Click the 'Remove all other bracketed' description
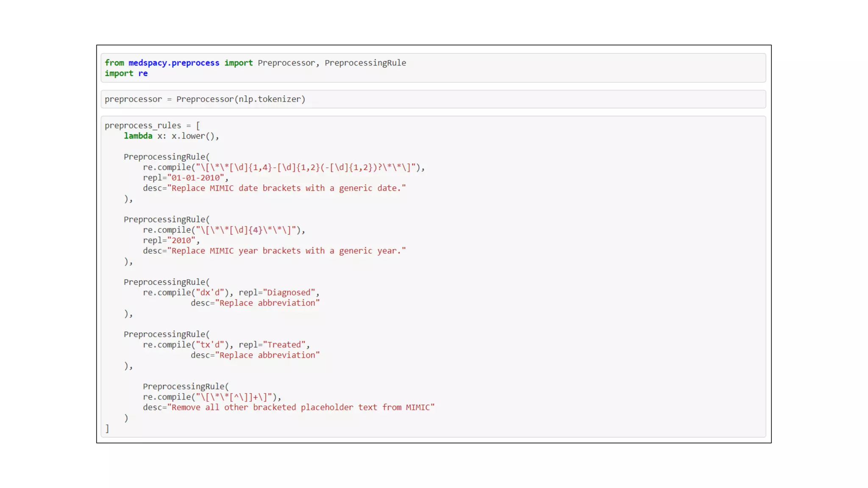The width and height of the screenshot is (868, 488). (x=301, y=408)
